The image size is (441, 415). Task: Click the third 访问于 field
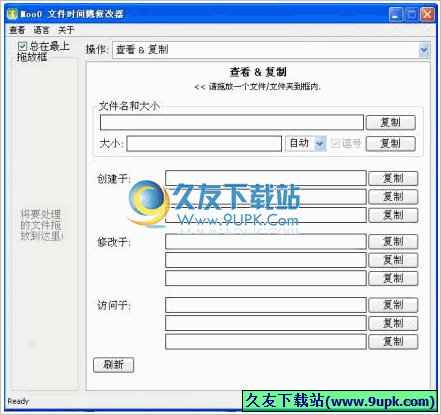pyautogui.click(x=266, y=341)
